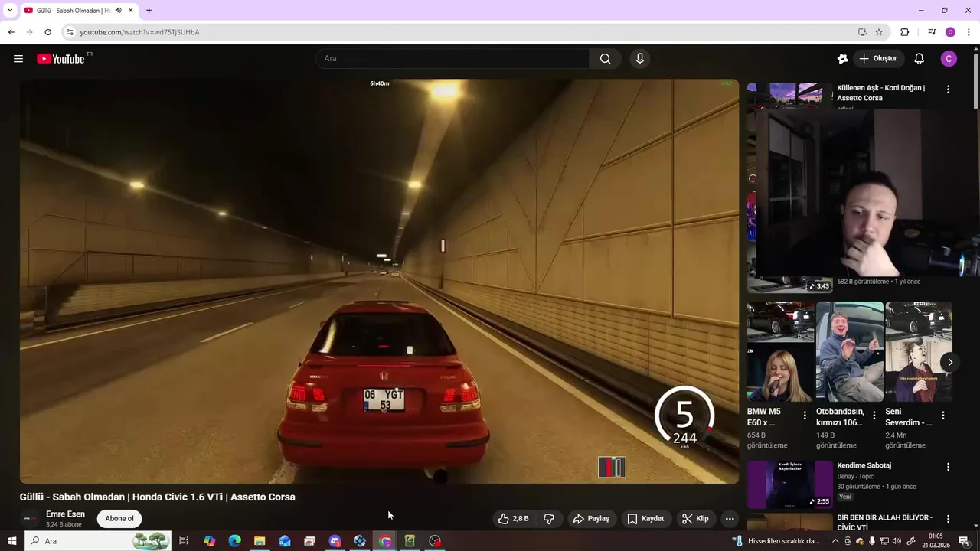Open options for the BMW M5 E60 short
Screen dimensions: 980x551
click(804, 416)
